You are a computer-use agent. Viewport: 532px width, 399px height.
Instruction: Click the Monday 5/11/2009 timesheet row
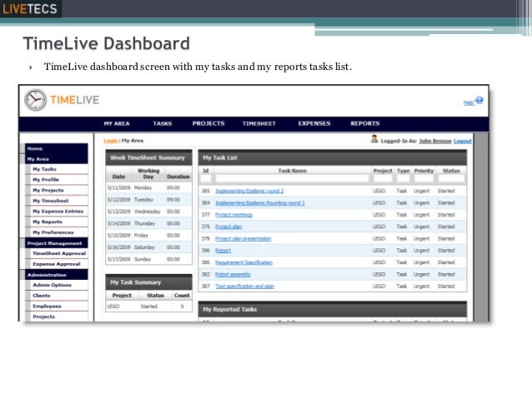point(149,187)
